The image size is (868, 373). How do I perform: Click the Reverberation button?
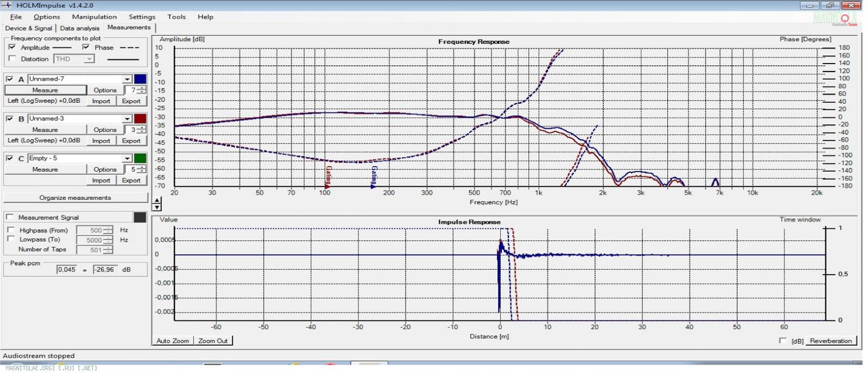click(831, 341)
